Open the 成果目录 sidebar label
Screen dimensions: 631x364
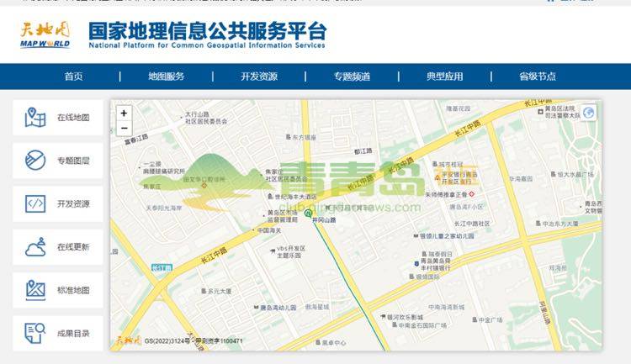pos(73,333)
